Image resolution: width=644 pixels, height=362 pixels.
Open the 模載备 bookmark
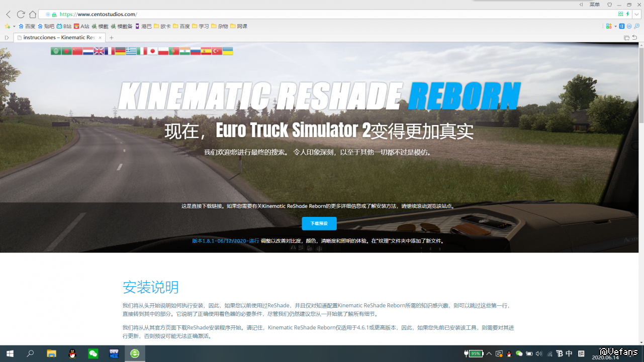pyautogui.click(x=122, y=26)
